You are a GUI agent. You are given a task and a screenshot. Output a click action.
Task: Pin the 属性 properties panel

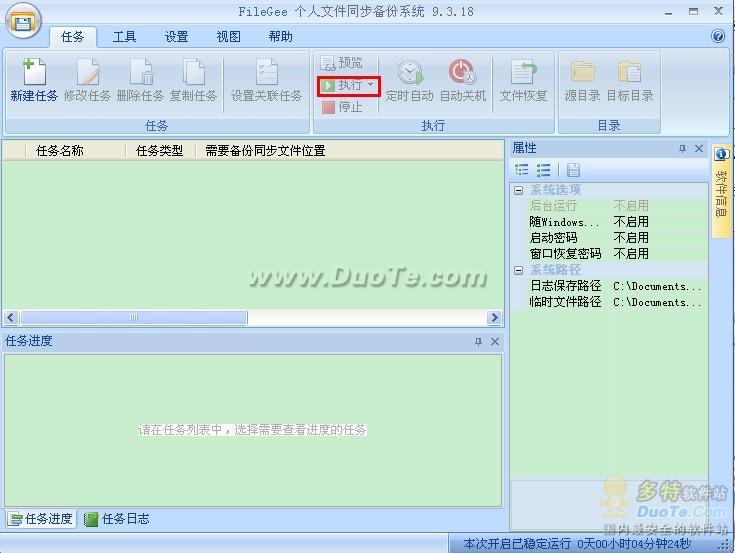(x=682, y=149)
